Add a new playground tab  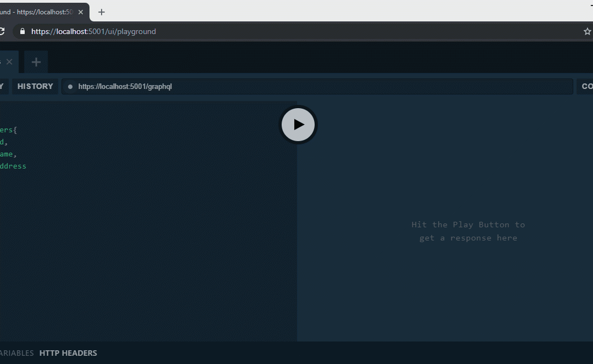(36, 62)
